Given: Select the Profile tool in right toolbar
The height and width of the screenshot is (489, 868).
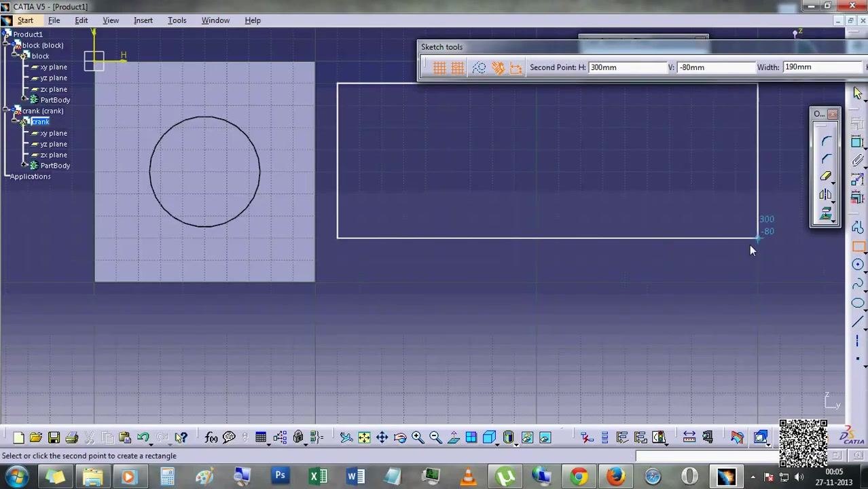Looking at the screenshot, I should (x=858, y=228).
